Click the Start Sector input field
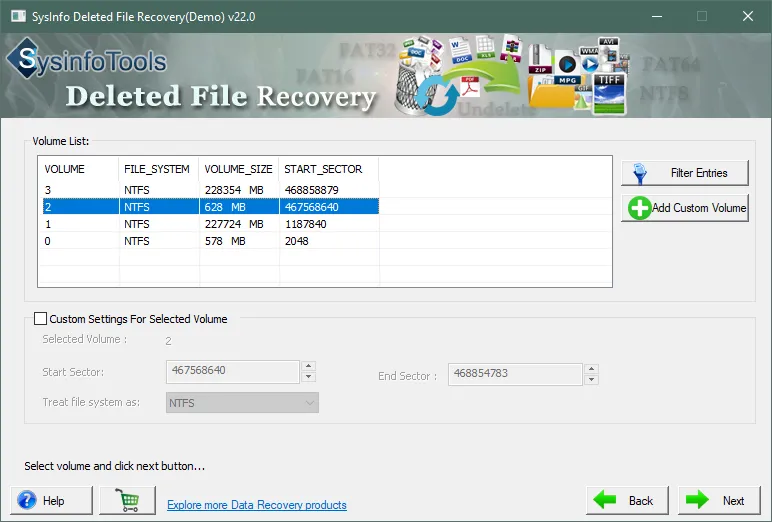Screen dimensions: 772x522 [x=233, y=372]
